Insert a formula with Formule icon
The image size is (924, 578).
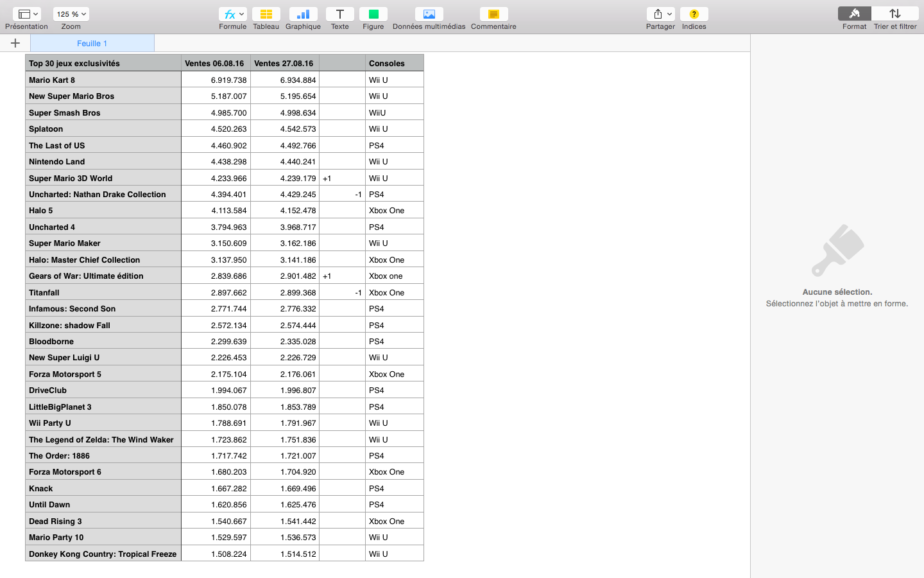point(229,14)
